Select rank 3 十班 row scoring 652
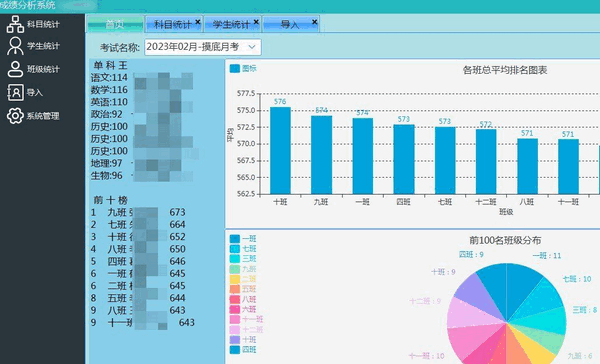The image size is (600, 364). point(138,237)
